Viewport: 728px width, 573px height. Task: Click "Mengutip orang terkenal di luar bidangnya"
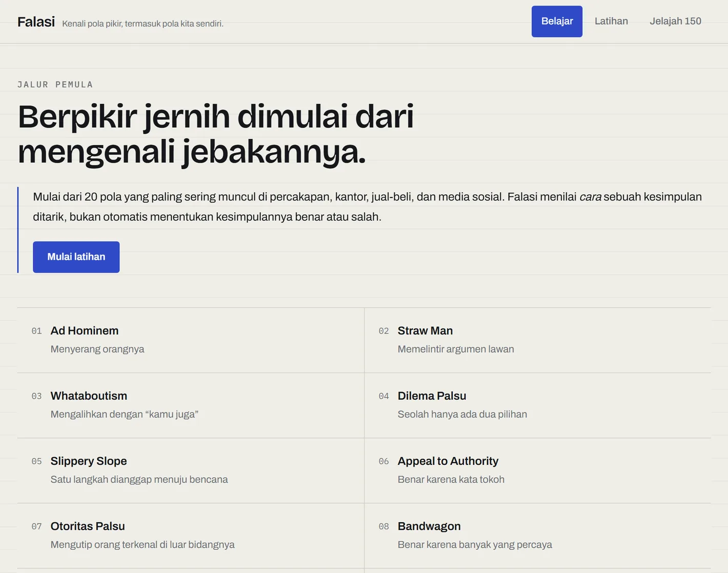[143, 544]
